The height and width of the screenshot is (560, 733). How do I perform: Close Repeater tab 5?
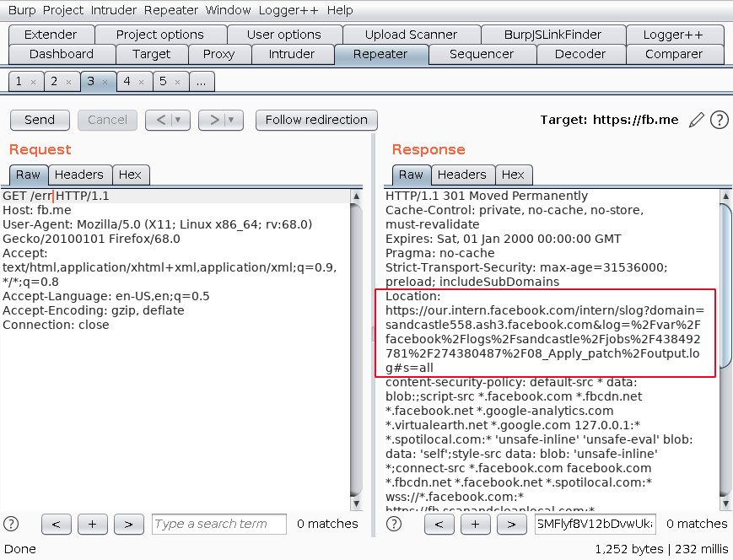(178, 83)
